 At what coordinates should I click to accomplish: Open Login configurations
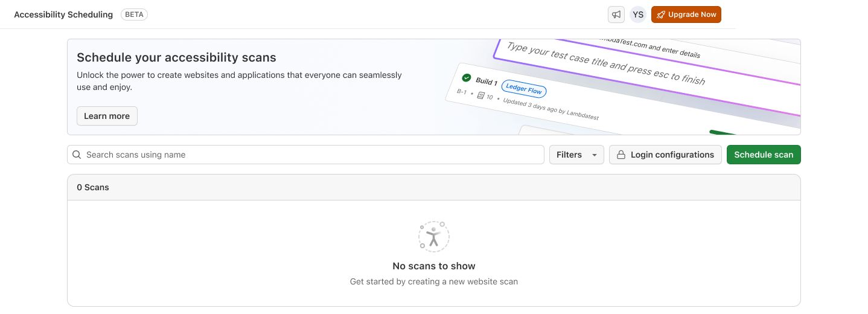665,155
